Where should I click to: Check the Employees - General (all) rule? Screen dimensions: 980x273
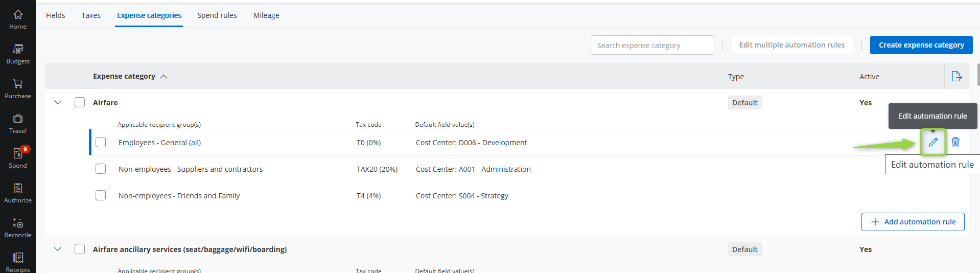coord(101,142)
